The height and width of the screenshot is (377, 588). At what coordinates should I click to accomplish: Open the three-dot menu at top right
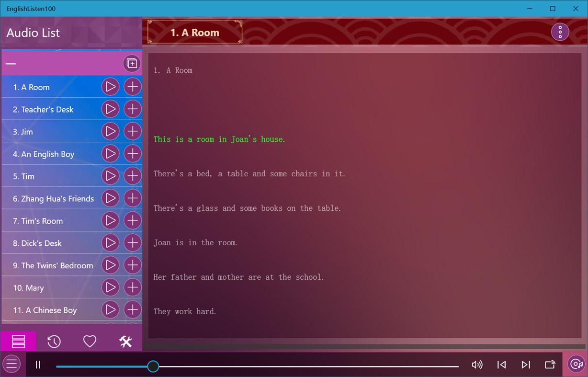click(560, 32)
